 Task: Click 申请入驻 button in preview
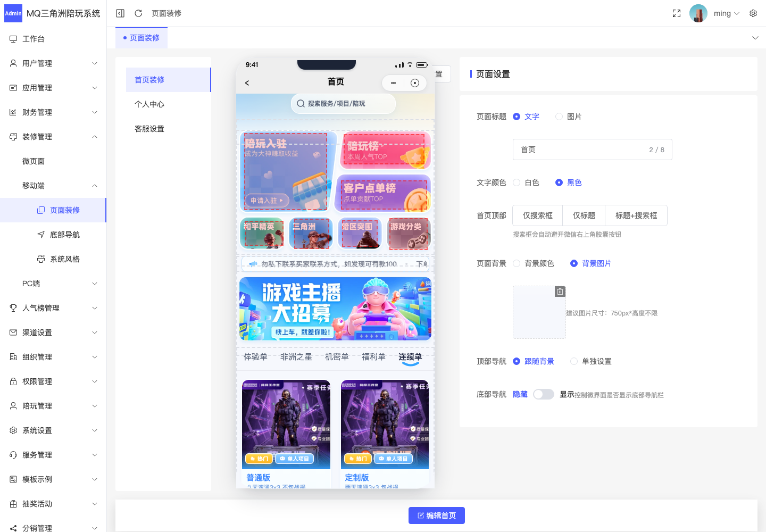267,201
